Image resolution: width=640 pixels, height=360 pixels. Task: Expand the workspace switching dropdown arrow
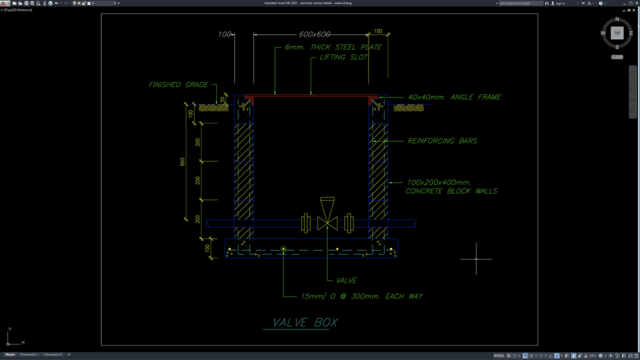[605, 356]
